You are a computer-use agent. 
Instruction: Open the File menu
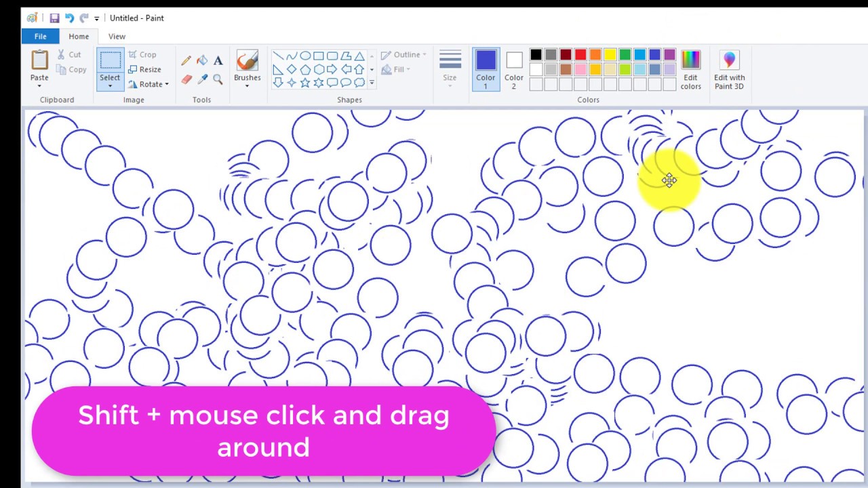coord(41,37)
